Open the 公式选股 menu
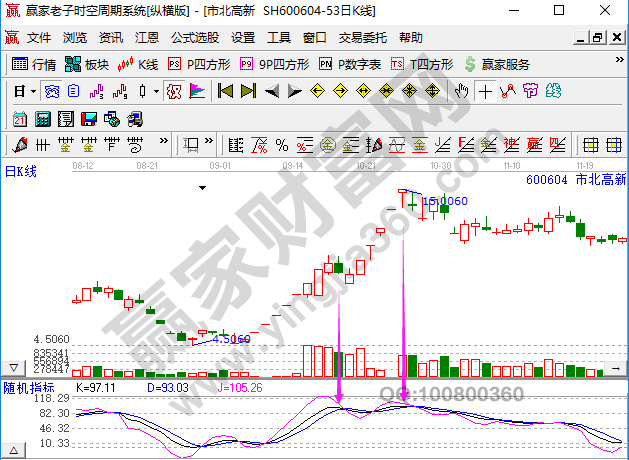The width and height of the screenshot is (629, 460). pos(195,38)
